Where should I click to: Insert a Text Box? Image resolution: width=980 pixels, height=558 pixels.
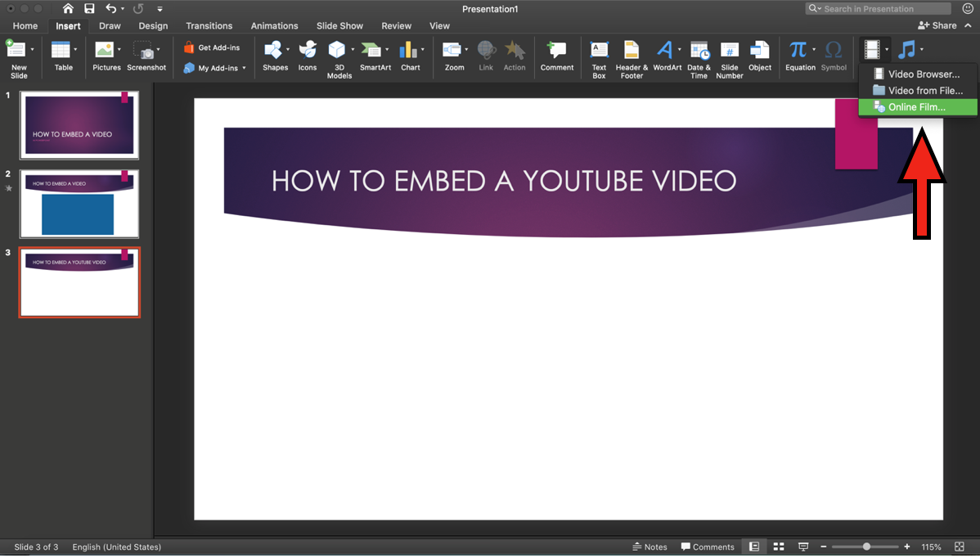[x=599, y=51]
